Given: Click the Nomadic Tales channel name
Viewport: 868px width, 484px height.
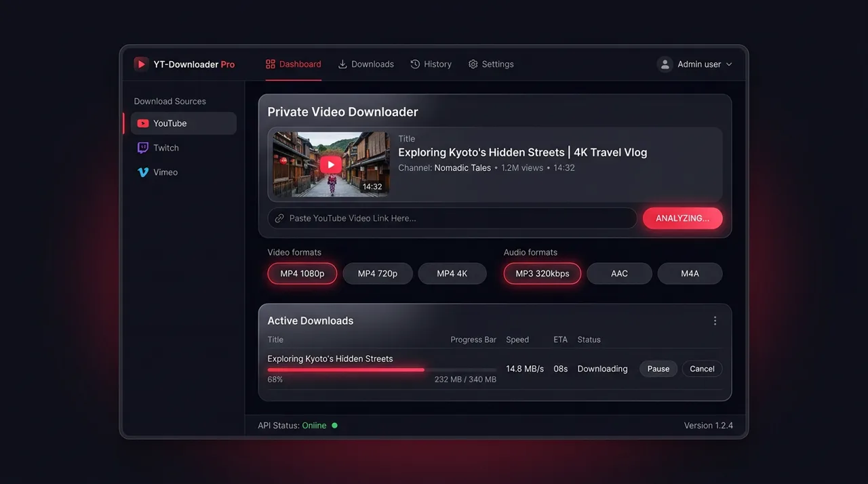Looking at the screenshot, I should pyautogui.click(x=462, y=168).
